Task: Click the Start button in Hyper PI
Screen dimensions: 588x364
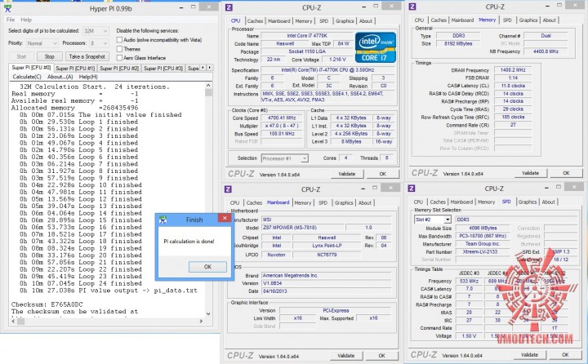Action: click(x=21, y=56)
